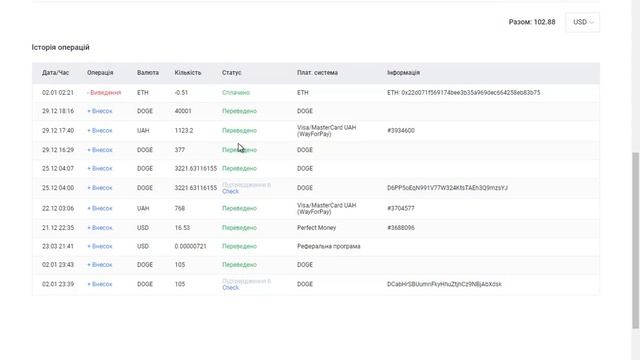Click the transaction ID #3934600
Viewport: 640px width, 360px height.
pyautogui.click(x=401, y=131)
